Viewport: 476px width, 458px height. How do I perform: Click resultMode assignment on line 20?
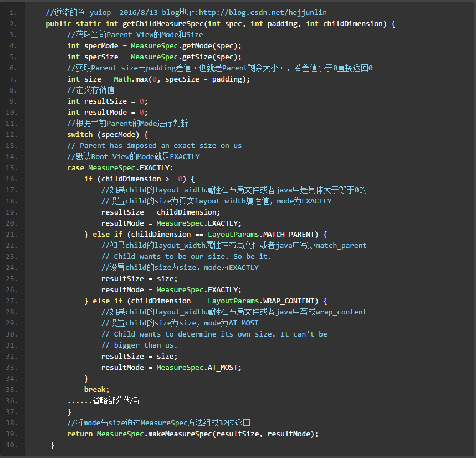[171, 223]
